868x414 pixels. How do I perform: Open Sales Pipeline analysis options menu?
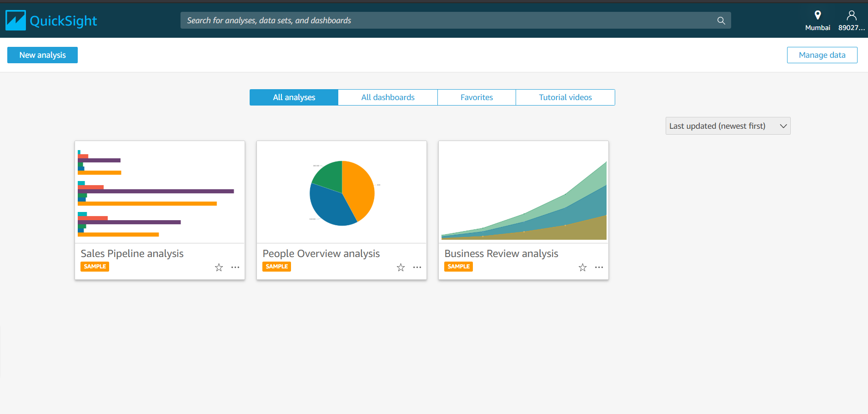[235, 268]
